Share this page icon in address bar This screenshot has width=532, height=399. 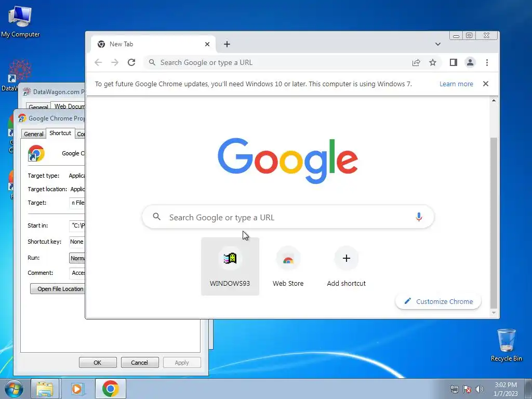click(x=416, y=62)
